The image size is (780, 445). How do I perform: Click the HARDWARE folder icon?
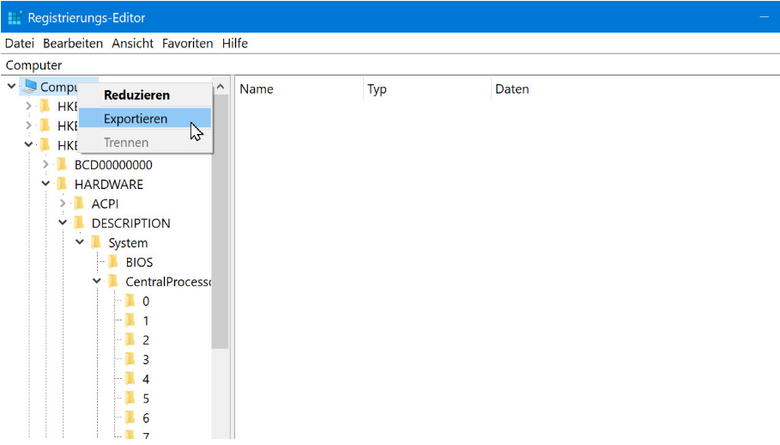tap(62, 184)
